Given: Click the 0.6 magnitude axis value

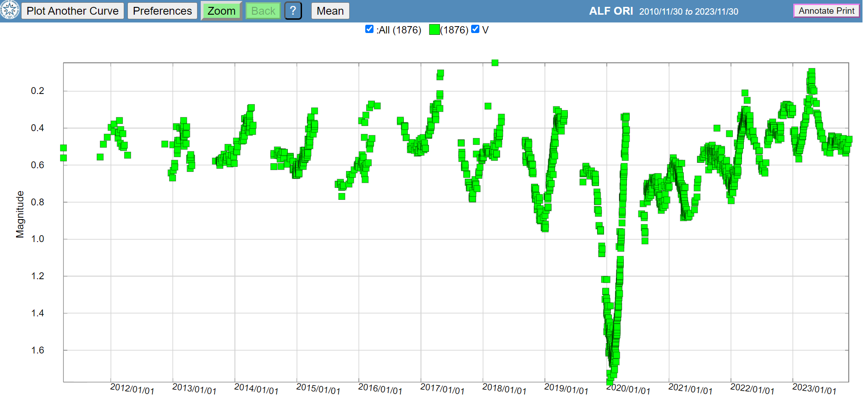Looking at the screenshot, I should [x=38, y=165].
